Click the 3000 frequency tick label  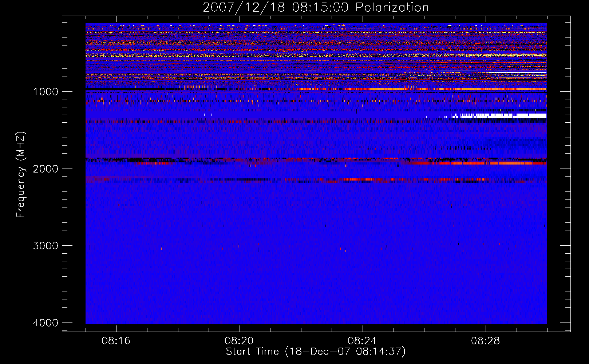(x=46, y=245)
